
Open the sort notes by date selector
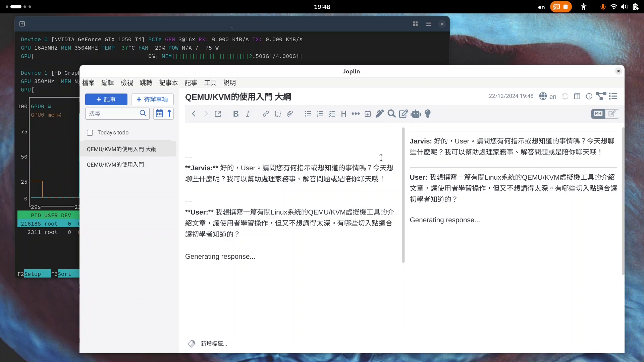(x=159, y=114)
